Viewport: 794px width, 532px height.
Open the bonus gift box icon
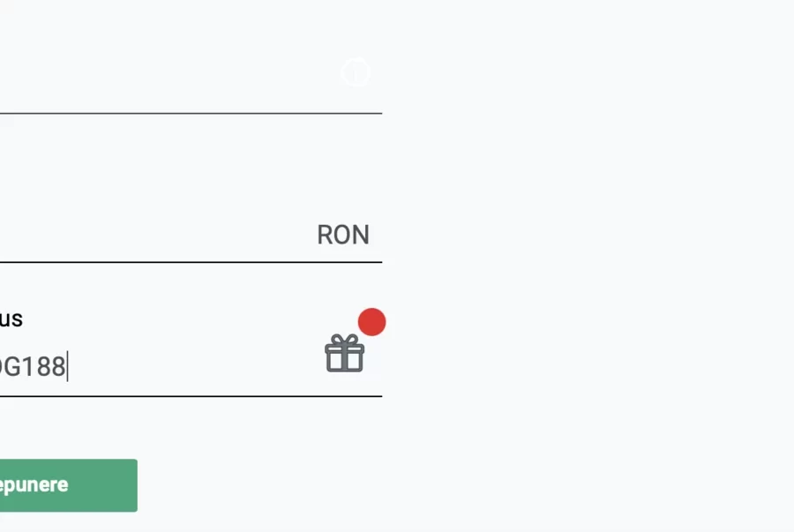tap(344, 353)
